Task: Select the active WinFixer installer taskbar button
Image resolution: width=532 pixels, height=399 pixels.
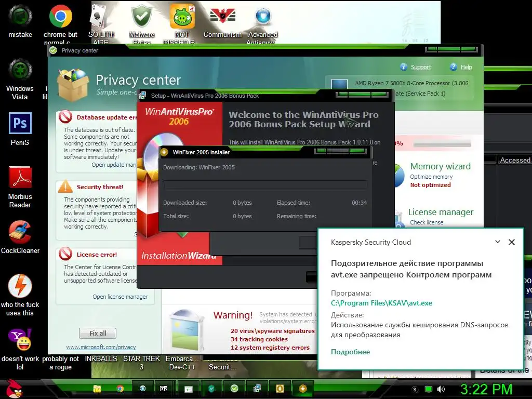Action: (x=303, y=389)
